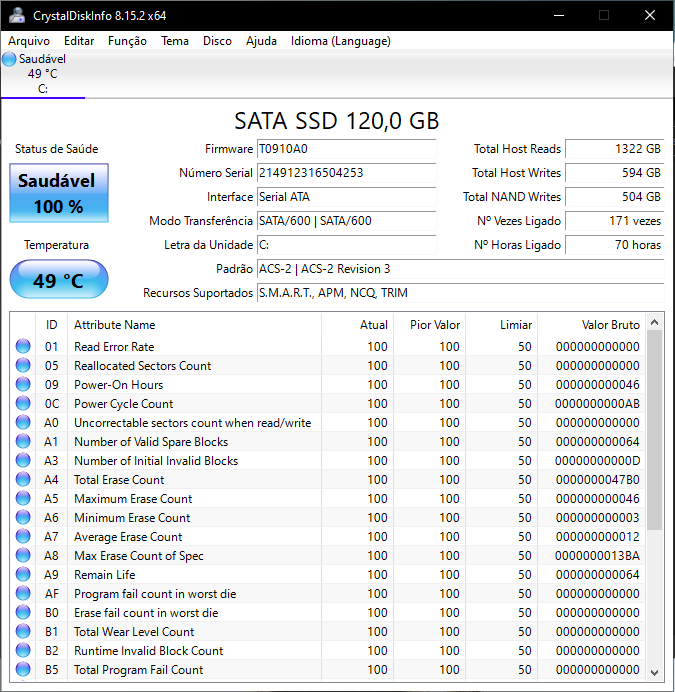Click the Pior Valor column header
The width and height of the screenshot is (675, 692).
(x=430, y=325)
